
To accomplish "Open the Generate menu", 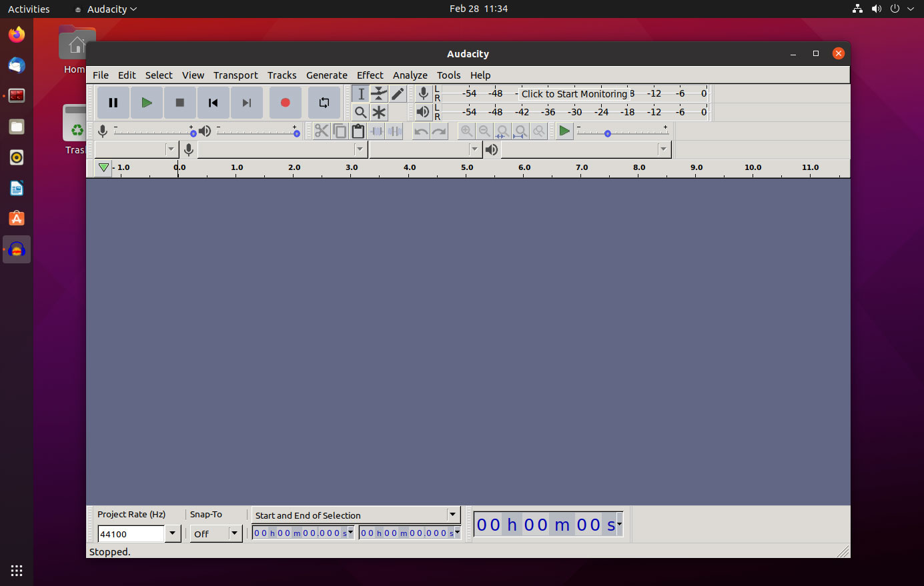I will (326, 75).
